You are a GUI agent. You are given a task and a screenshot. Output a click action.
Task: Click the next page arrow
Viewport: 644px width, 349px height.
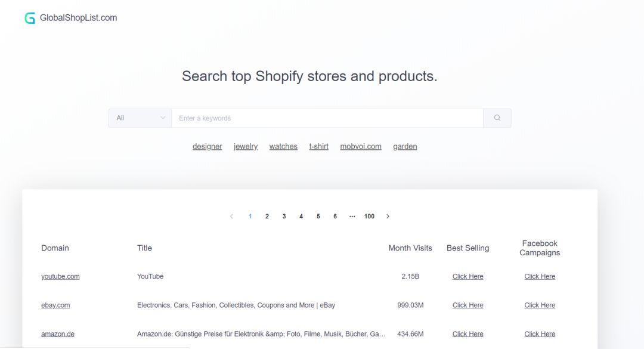[x=388, y=216]
